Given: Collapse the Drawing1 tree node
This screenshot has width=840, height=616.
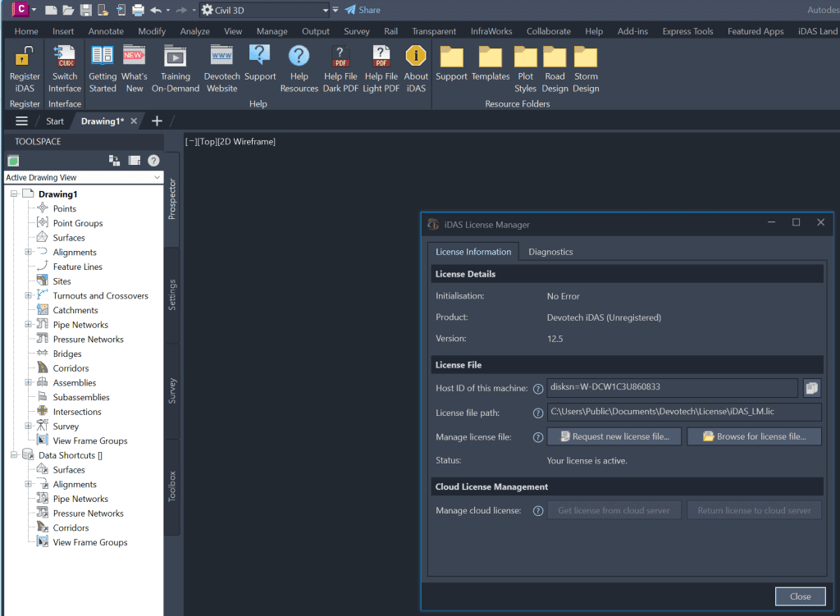Looking at the screenshot, I should 14,194.
